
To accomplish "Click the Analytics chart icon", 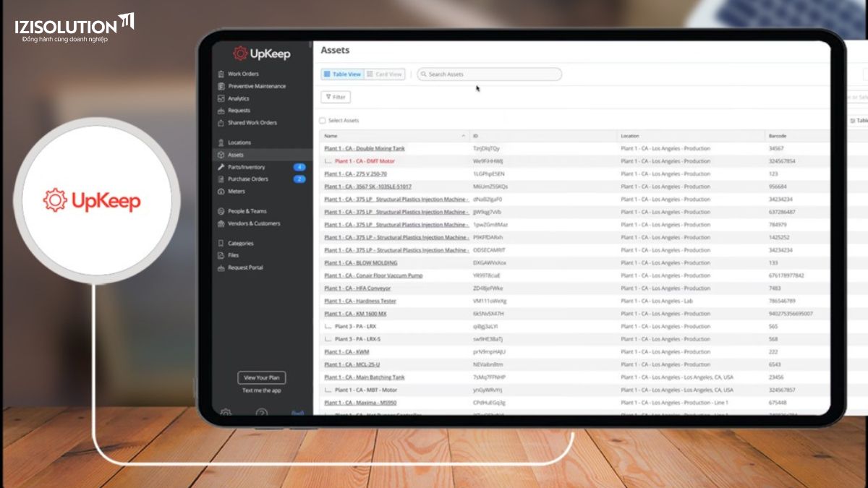I will point(221,98).
